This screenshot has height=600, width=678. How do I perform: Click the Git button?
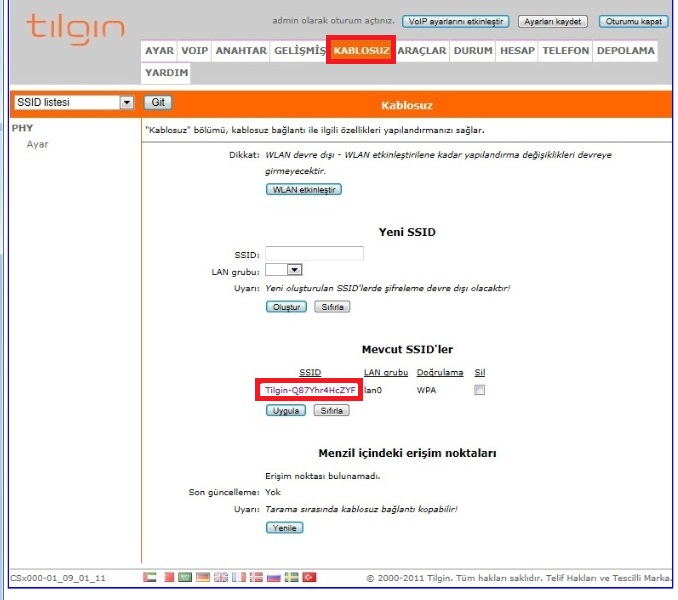coord(158,102)
